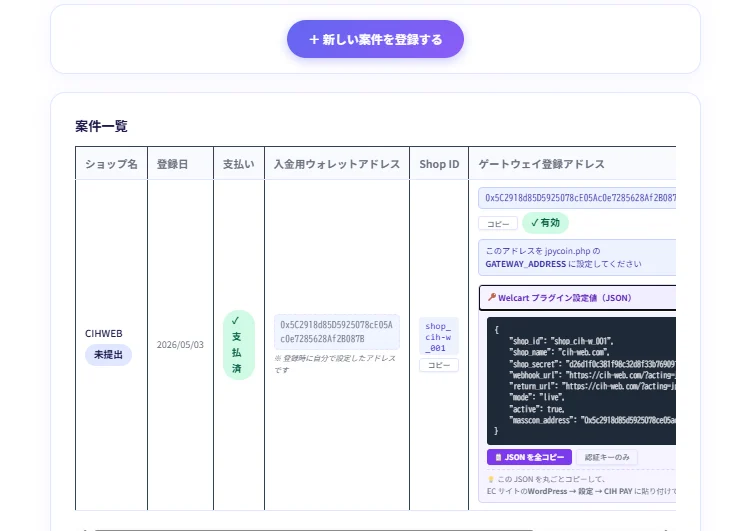This screenshot has height=531, width=750.
Task: Click the note 登録時に自分で設定したアドレスです
Action: coord(335,364)
